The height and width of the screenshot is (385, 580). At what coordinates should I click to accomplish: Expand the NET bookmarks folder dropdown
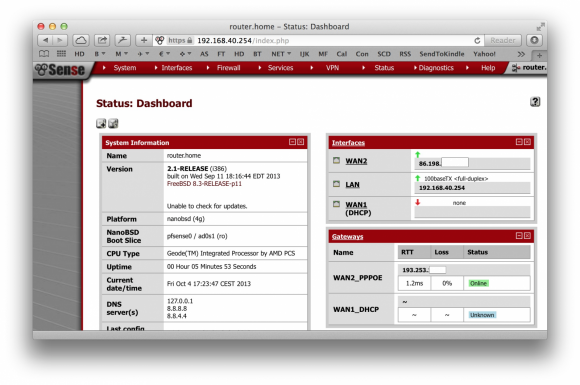point(281,54)
